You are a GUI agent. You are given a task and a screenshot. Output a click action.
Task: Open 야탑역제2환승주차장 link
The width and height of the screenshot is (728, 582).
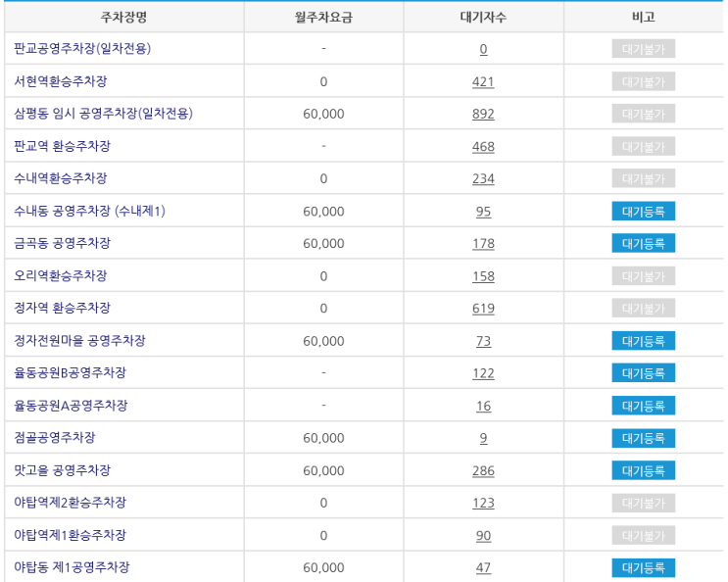point(71,503)
